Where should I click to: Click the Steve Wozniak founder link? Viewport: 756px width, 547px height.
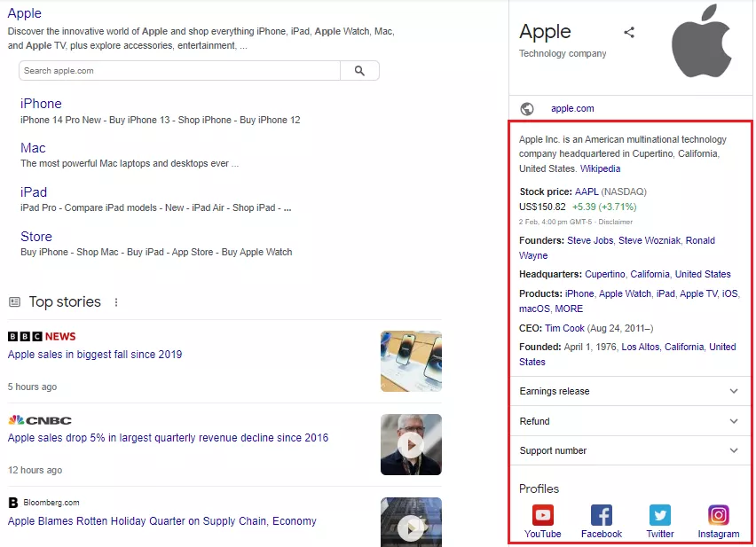pyautogui.click(x=650, y=240)
